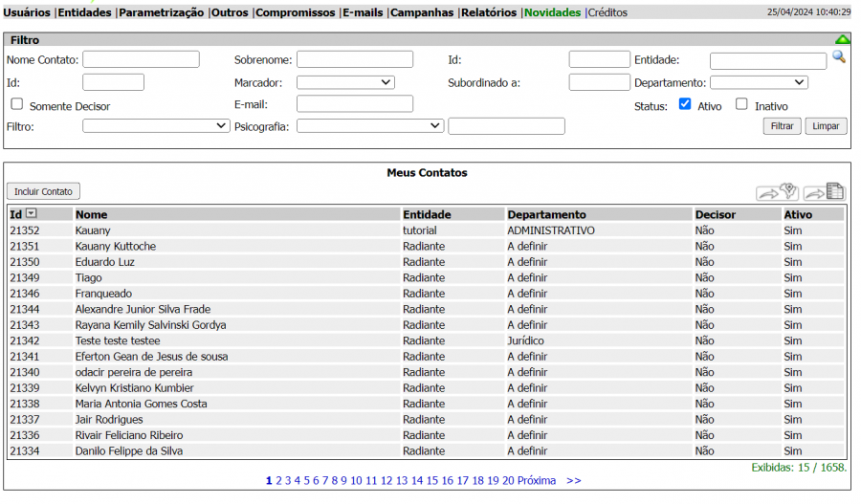
Task: Open the Campanhas menu
Action: coord(422,12)
